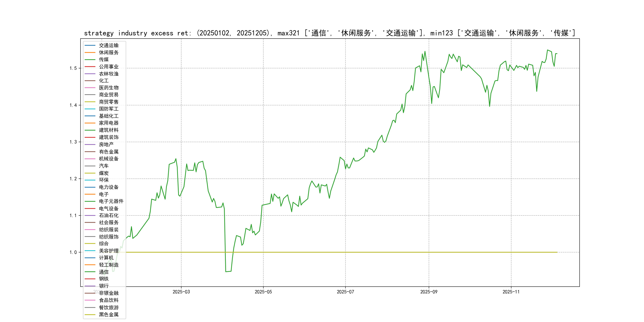
Task: Select the 农林牧渔 legend entry
Action: tap(109, 74)
